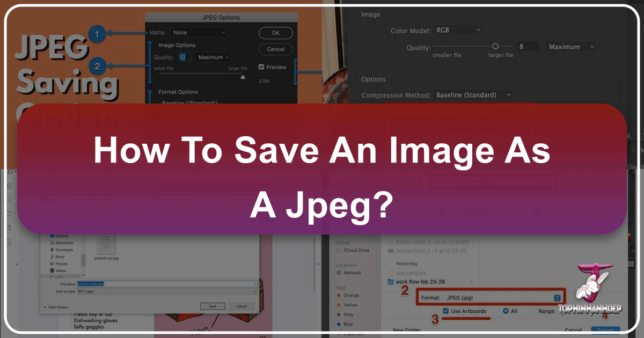This screenshot has width=644, height=338.
Task: Click OK in the JPEG Options dialog
Action: 275,33
